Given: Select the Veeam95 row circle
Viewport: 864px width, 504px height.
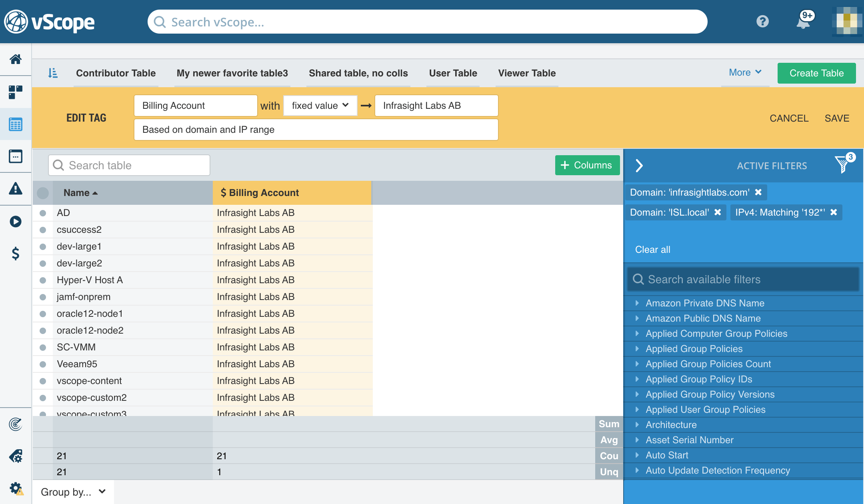Looking at the screenshot, I should click(43, 364).
